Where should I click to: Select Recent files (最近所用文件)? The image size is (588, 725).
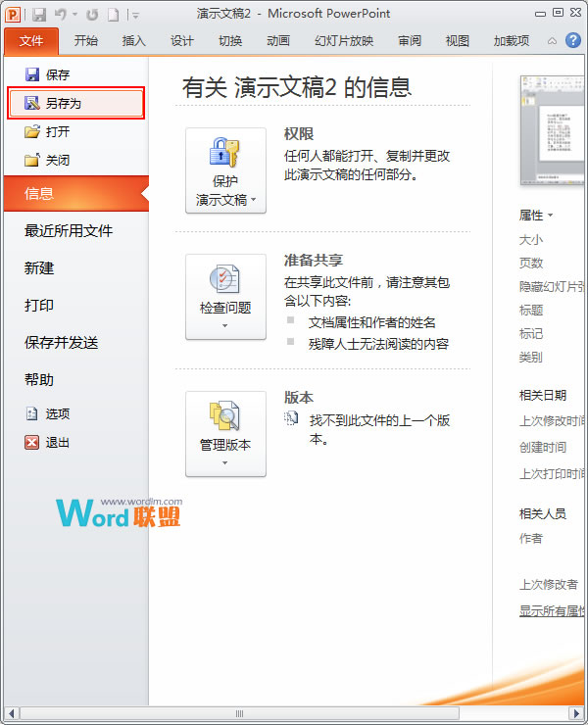69,230
